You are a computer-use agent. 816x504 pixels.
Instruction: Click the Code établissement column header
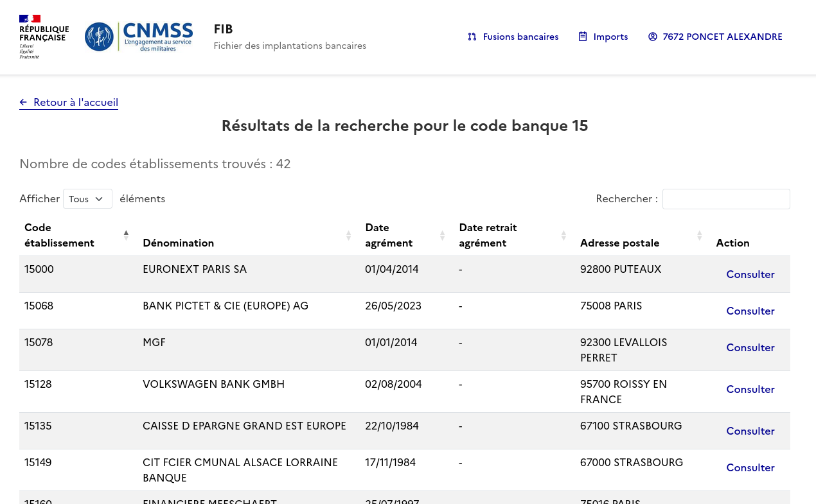77,235
